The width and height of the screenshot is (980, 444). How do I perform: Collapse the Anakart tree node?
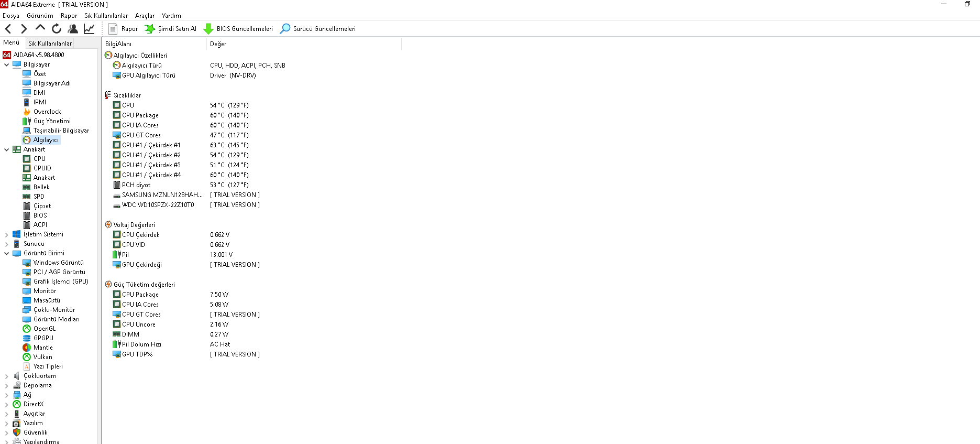click(6, 149)
